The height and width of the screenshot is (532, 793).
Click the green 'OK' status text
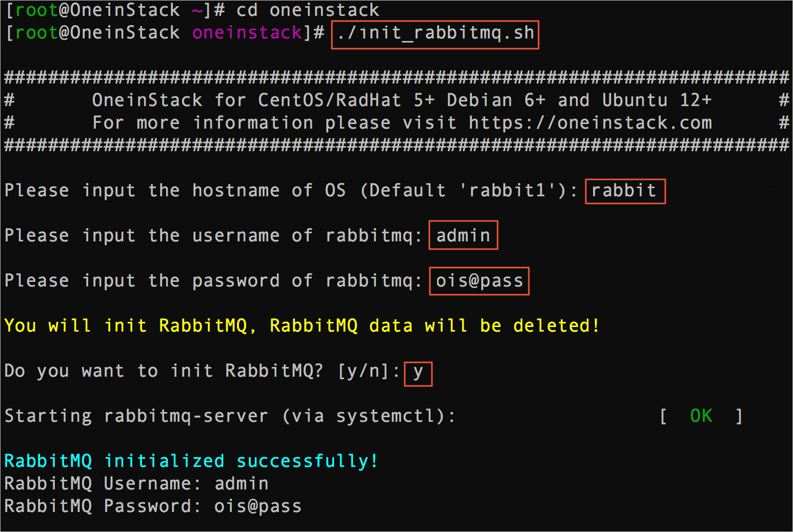pos(701,416)
